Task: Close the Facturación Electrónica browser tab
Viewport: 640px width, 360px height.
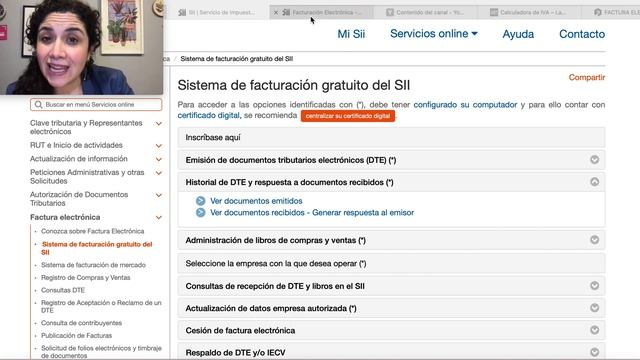Action: tap(276, 13)
